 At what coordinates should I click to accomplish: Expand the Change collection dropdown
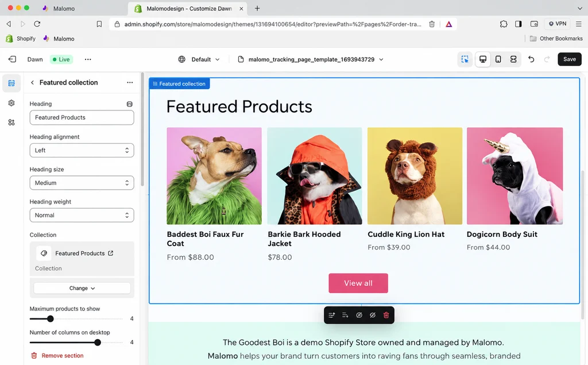click(x=82, y=288)
